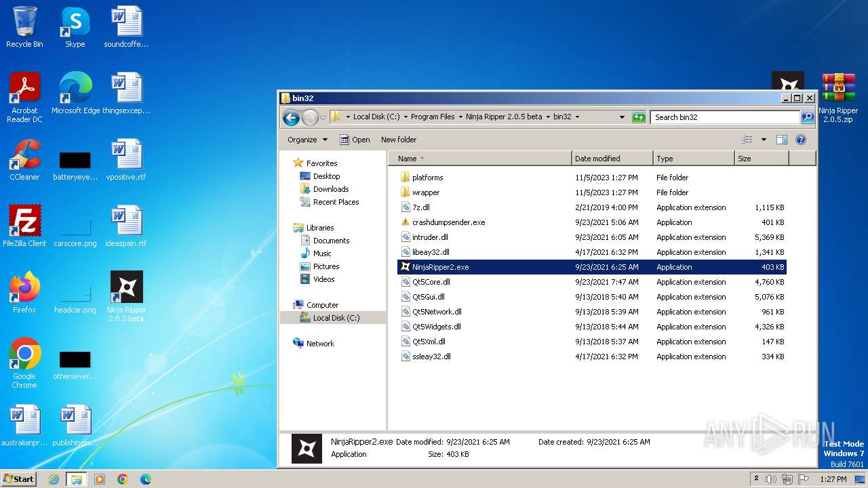Launch Microsoft Edge desktop shortcut

[x=75, y=94]
